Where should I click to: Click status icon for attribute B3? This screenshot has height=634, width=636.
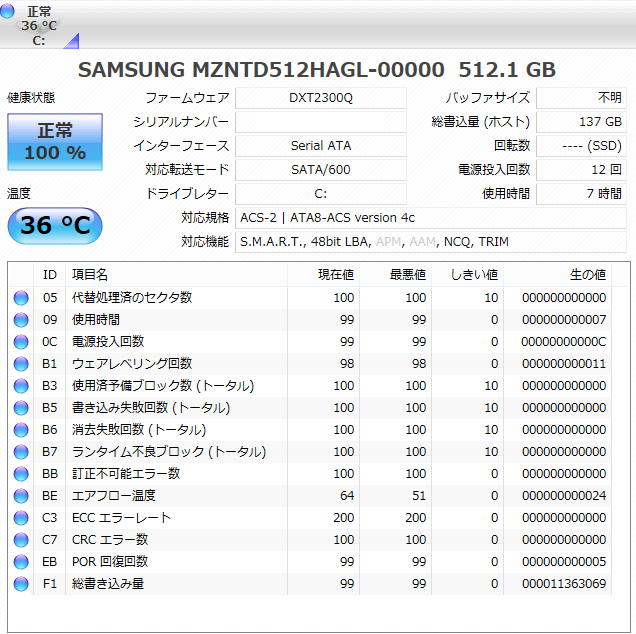coord(21,386)
